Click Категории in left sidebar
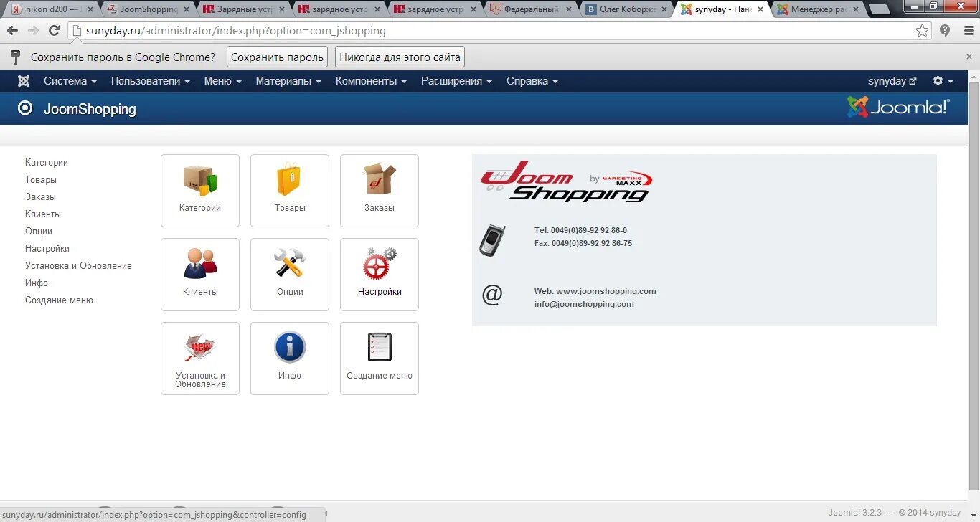 [x=47, y=163]
